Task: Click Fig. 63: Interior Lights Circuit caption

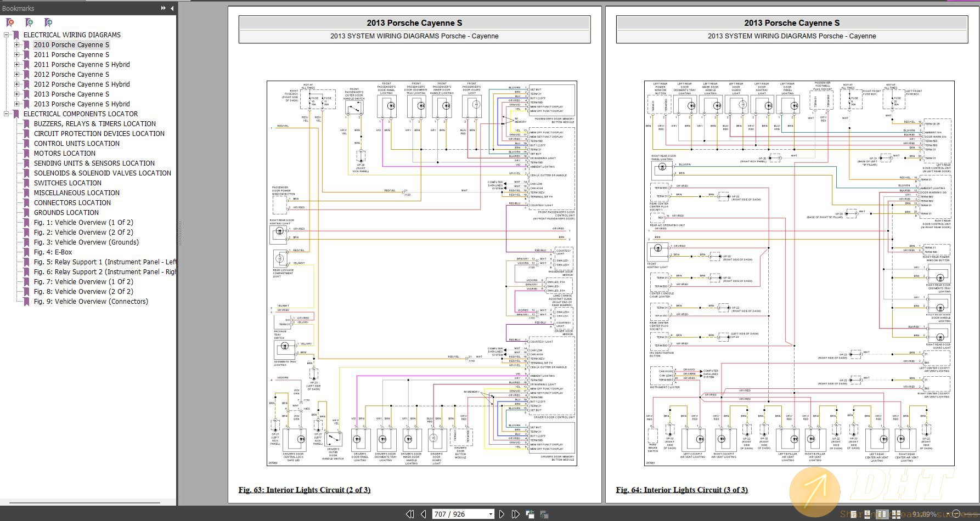Action: tap(305, 490)
